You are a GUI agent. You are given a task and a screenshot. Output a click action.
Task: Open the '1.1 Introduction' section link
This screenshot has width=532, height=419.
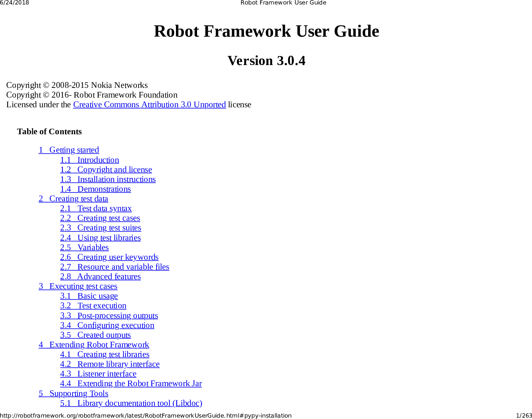tap(89, 160)
